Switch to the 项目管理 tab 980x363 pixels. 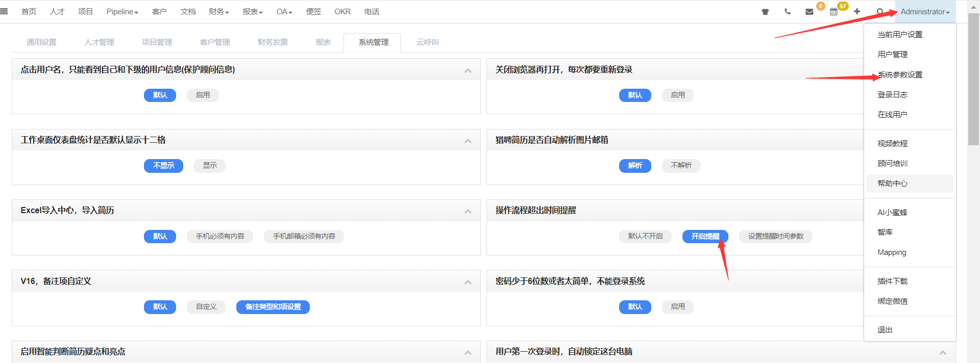tap(157, 42)
